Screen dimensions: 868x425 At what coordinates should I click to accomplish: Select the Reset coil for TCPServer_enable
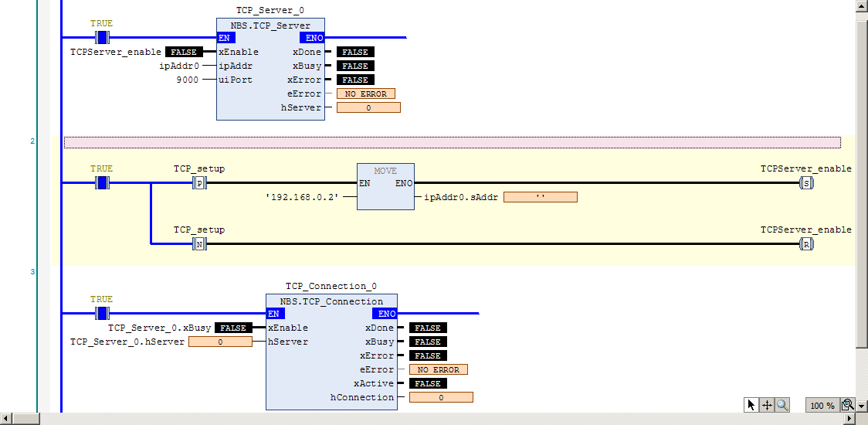(806, 244)
